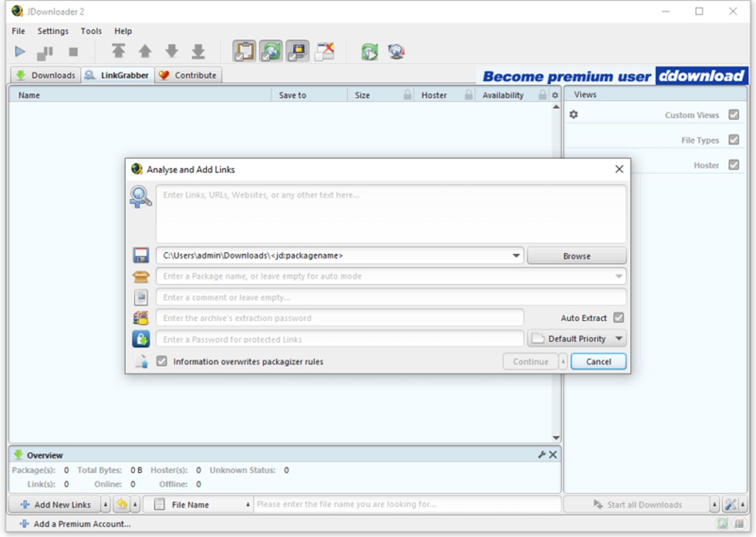756x537 pixels.
Task: Uncheck the Auto Extract checkbox
Action: pos(618,317)
